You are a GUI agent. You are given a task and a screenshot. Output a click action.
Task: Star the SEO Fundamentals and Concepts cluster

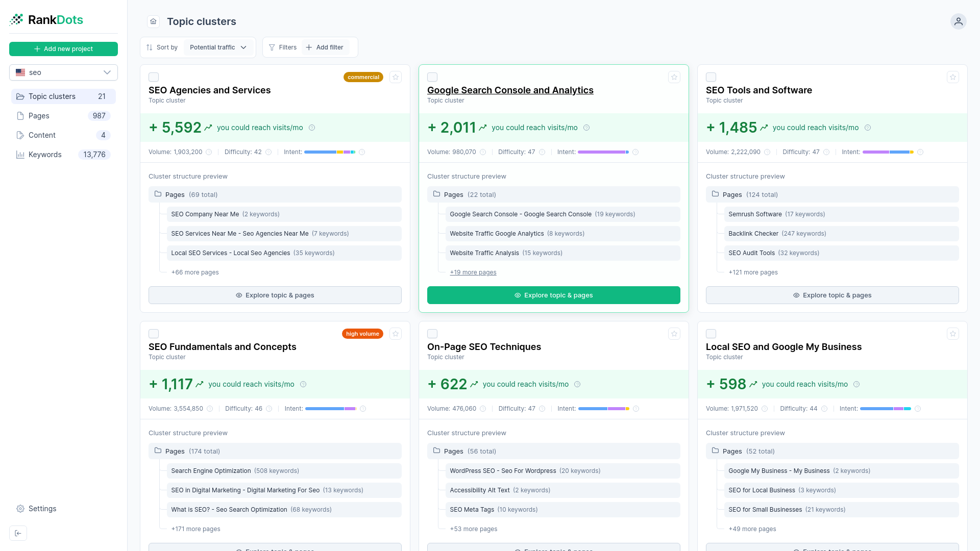[x=396, y=334]
